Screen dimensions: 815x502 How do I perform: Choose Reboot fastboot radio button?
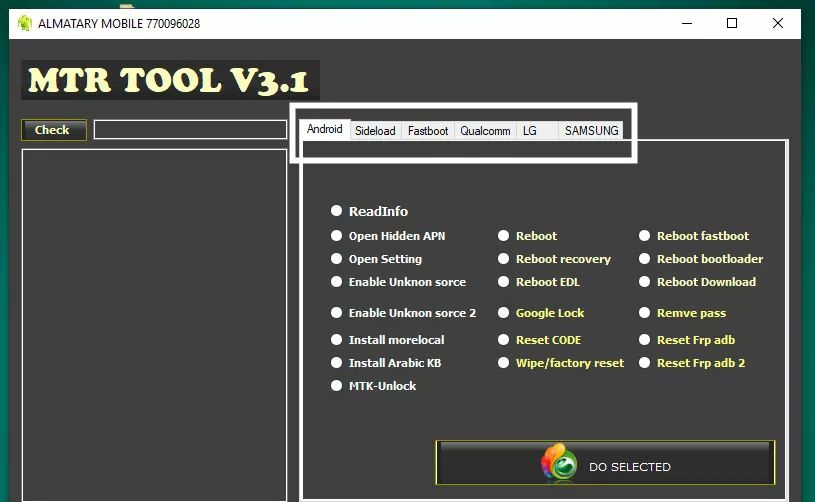pos(645,235)
